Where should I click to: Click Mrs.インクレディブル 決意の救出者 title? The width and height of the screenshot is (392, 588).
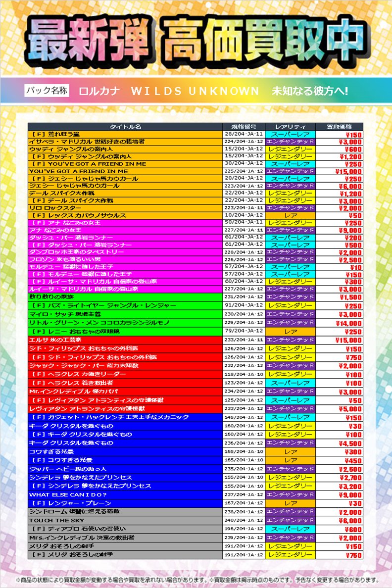click(125, 538)
